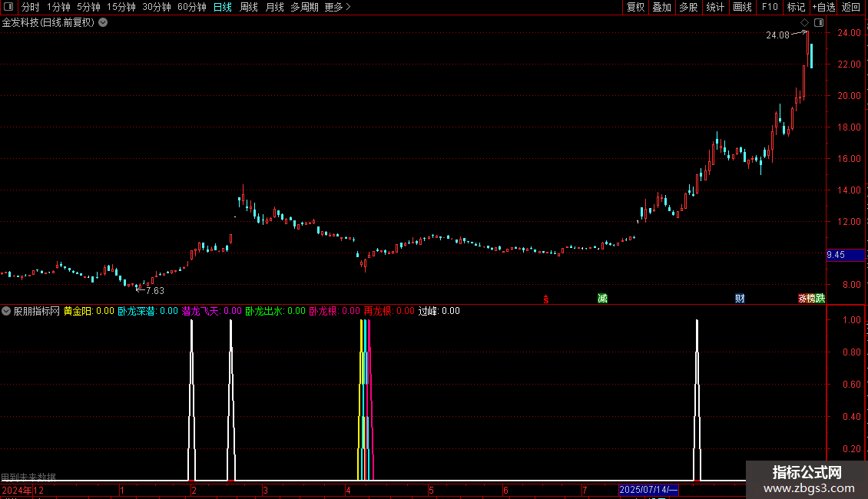This screenshot has width=868, height=499.
Task: Click the green 跌 marker
Action: (820, 298)
